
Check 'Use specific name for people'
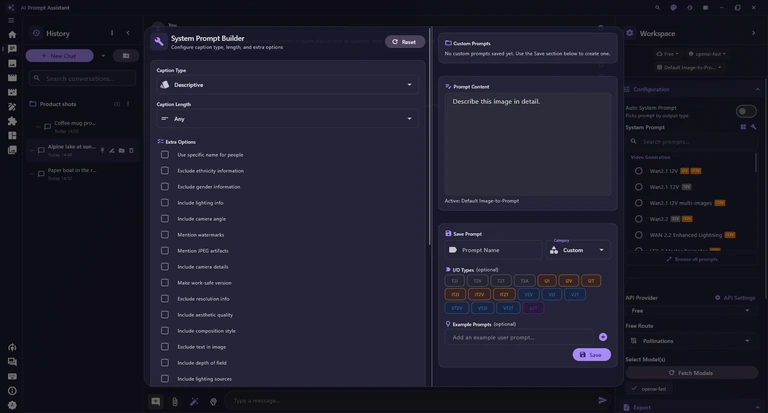(x=165, y=154)
